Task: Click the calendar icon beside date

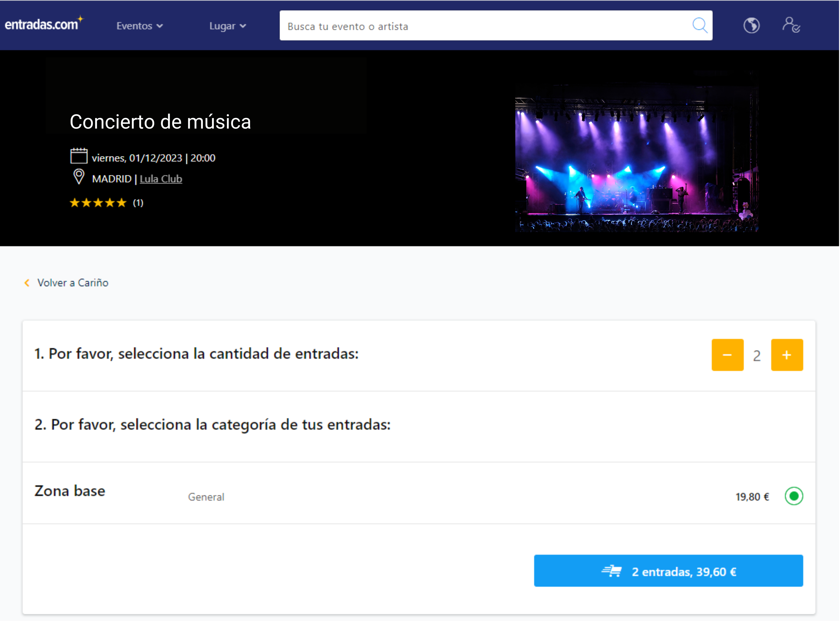Action: pyautogui.click(x=79, y=156)
